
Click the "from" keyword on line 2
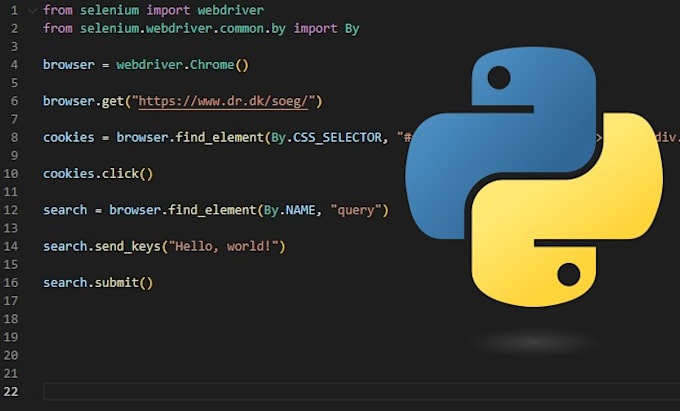(x=58, y=29)
